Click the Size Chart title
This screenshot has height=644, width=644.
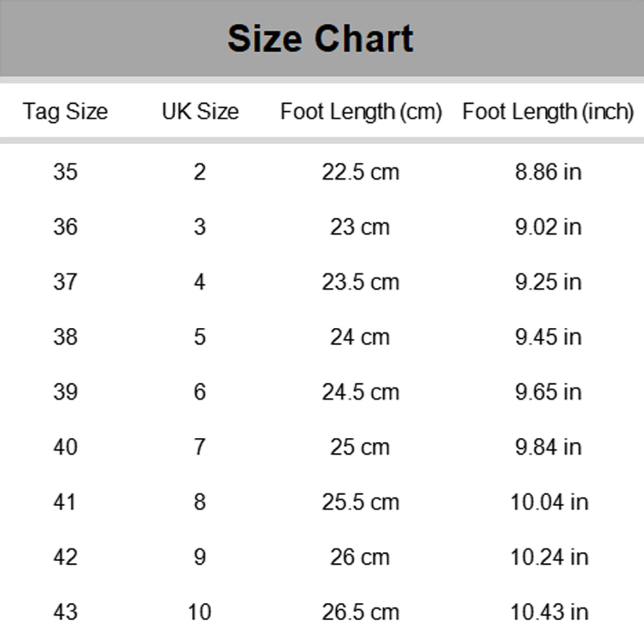(320, 39)
